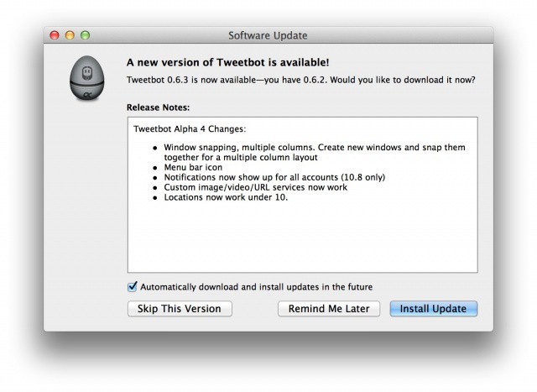Minimize the window with the yellow button
This screenshot has height=392, width=537.
[70, 35]
